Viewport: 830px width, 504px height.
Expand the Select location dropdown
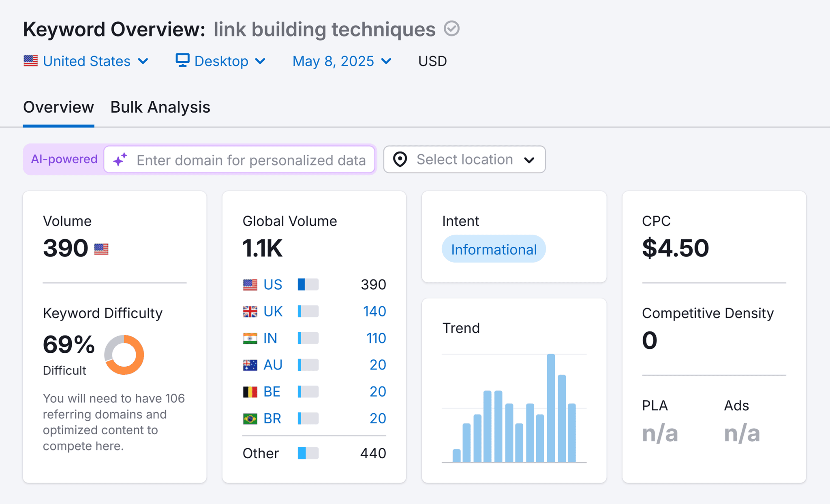click(x=529, y=160)
